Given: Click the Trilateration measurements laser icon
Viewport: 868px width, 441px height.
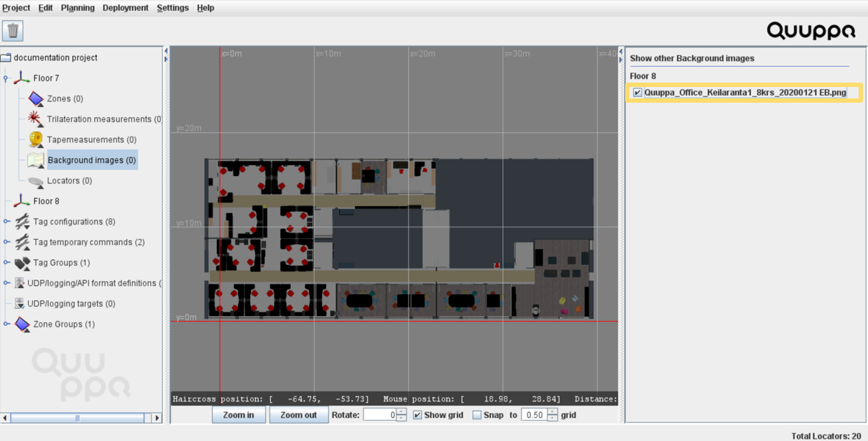Looking at the screenshot, I should point(36,119).
